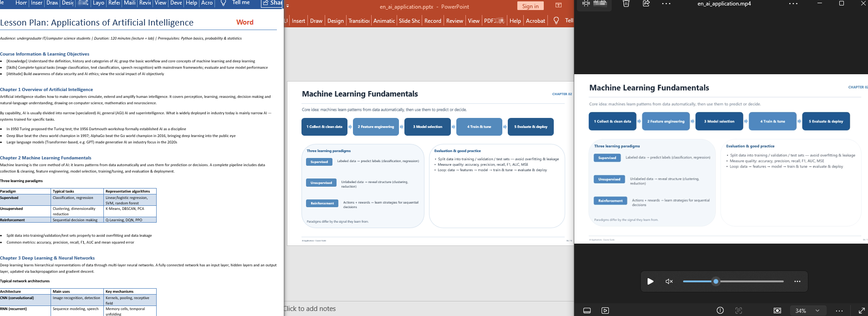
Task: Select '3 Model selection' box in PowerPoint slide
Action: (428, 127)
